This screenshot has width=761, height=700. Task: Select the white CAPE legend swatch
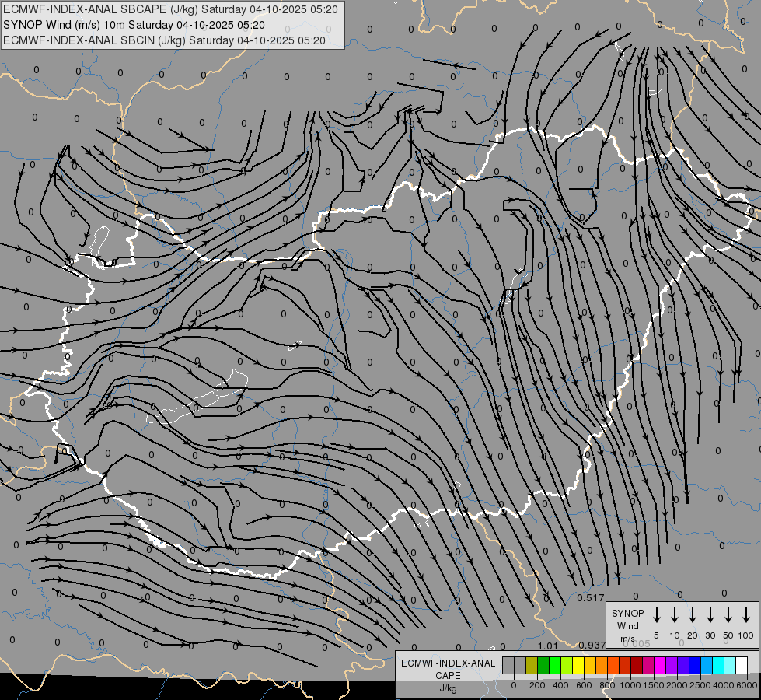pyautogui.click(x=742, y=666)
